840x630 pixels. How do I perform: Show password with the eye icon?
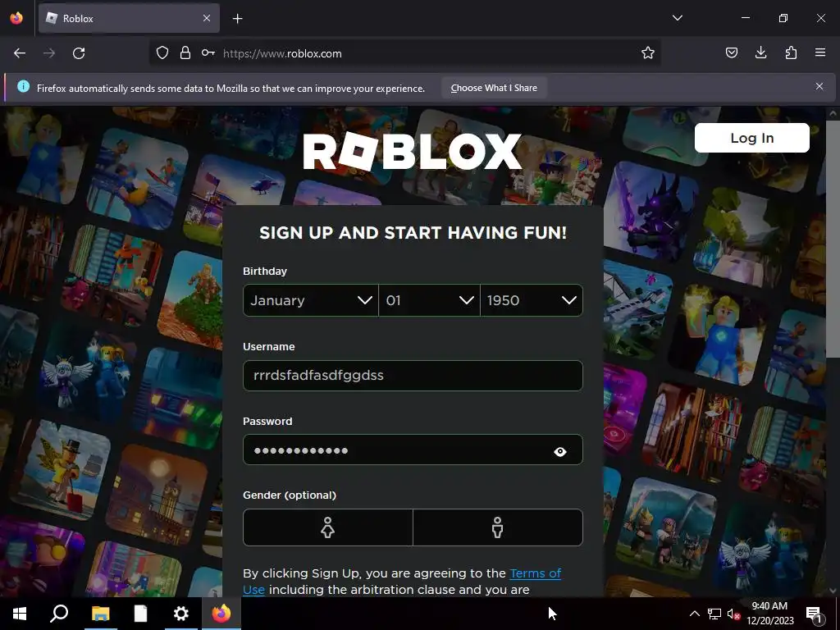[x=559, y=452]
